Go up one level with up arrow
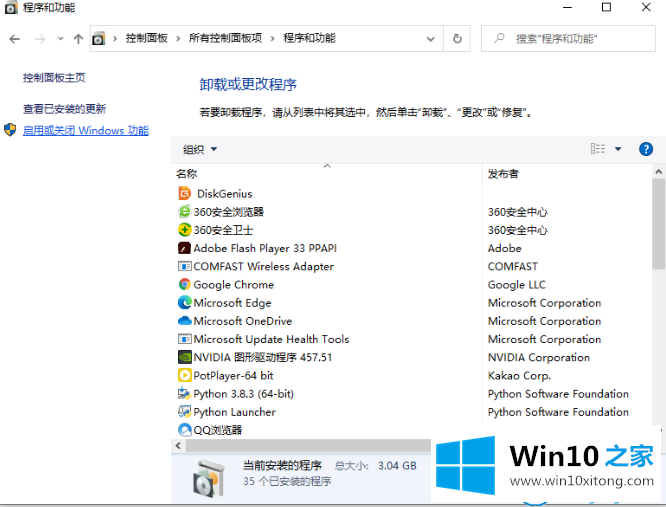 (78, 39)
